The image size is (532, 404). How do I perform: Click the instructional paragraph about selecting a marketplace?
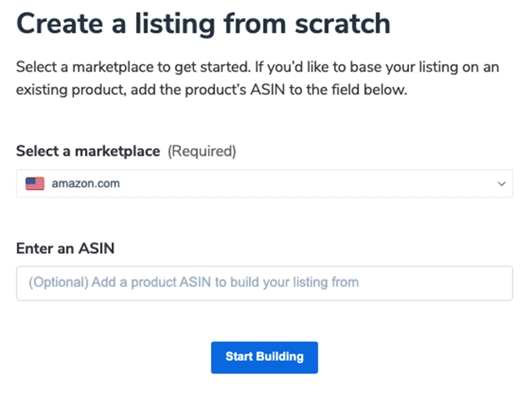click(257, 78)
